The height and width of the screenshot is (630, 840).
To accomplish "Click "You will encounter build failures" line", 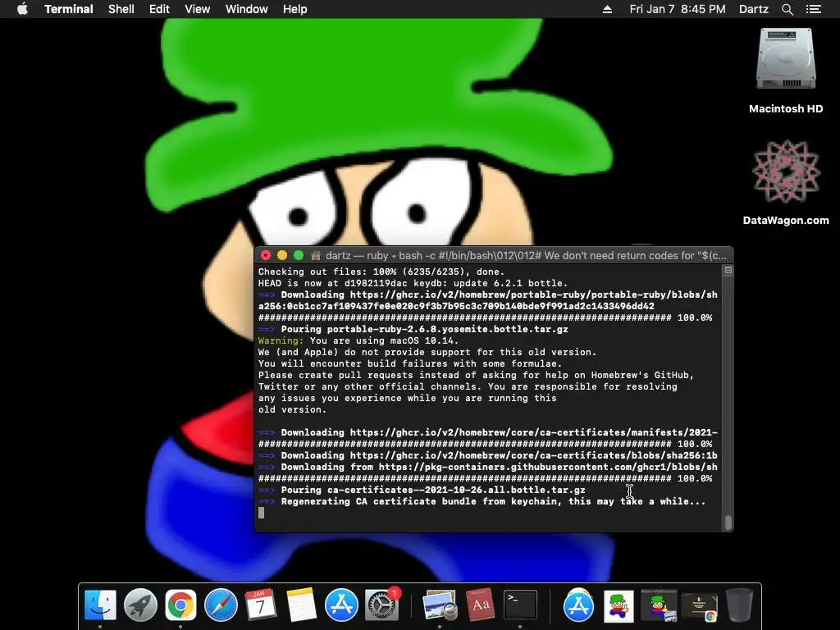I will click(x=410, y=363).
